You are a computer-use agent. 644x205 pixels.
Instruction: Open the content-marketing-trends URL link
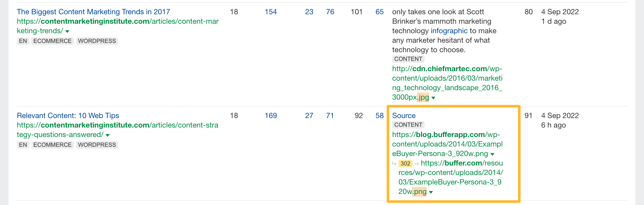click(x=118, y=26)
